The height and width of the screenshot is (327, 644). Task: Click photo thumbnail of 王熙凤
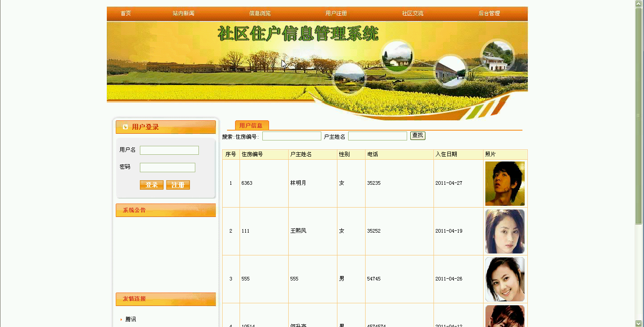coord(505,231)
